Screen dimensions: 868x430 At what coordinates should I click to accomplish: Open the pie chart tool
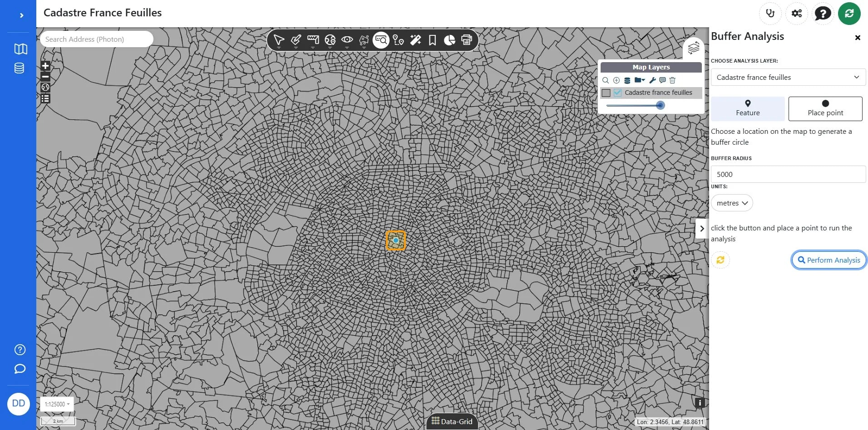click(449, 40)
